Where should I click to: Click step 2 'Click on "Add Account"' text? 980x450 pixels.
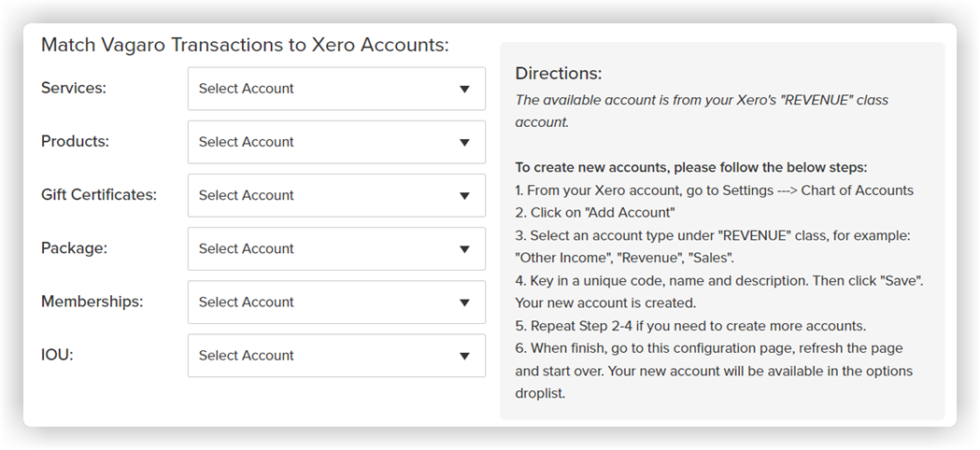click(x=595, y=213)
